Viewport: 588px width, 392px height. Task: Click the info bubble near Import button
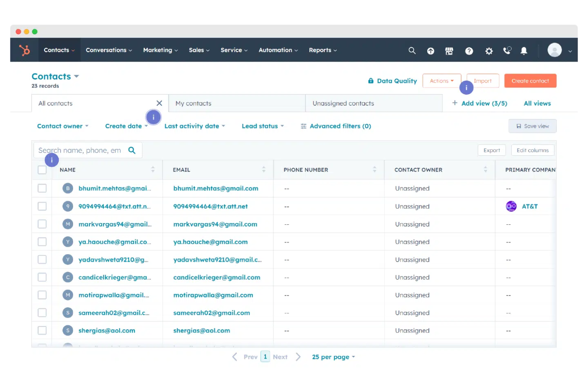tap(466, 87)
